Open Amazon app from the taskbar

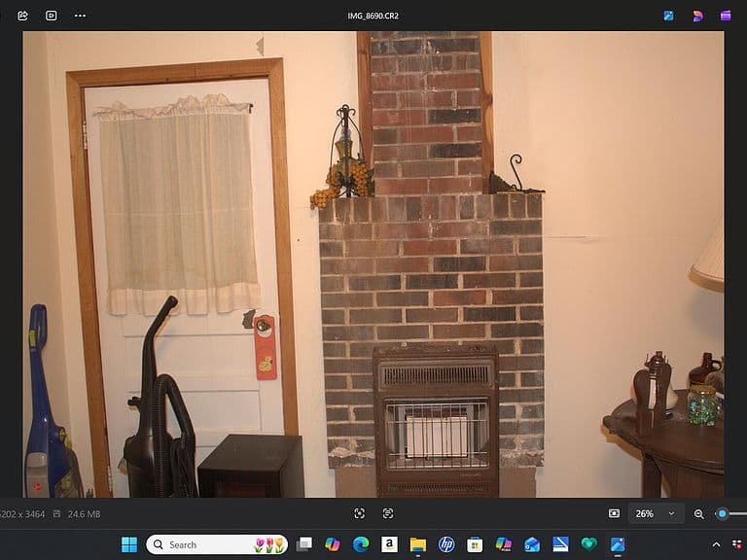pos(389,544)
